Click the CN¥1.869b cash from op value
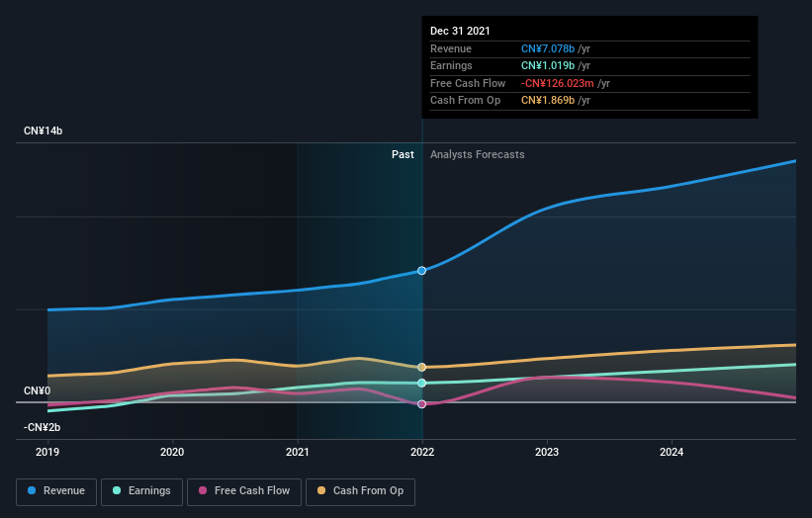 tap(548, 101)
